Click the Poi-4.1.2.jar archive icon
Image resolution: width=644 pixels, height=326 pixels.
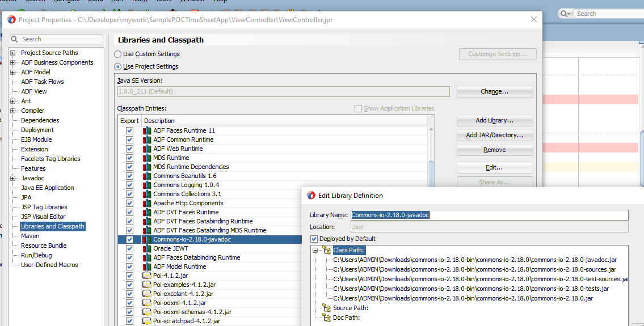[147, 276]
